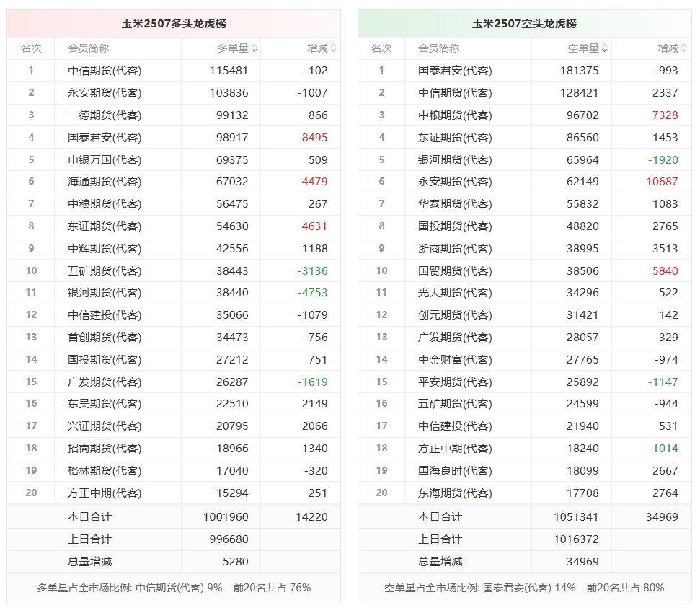
Task: Select short volume value 181375
Action: (580, 71)
